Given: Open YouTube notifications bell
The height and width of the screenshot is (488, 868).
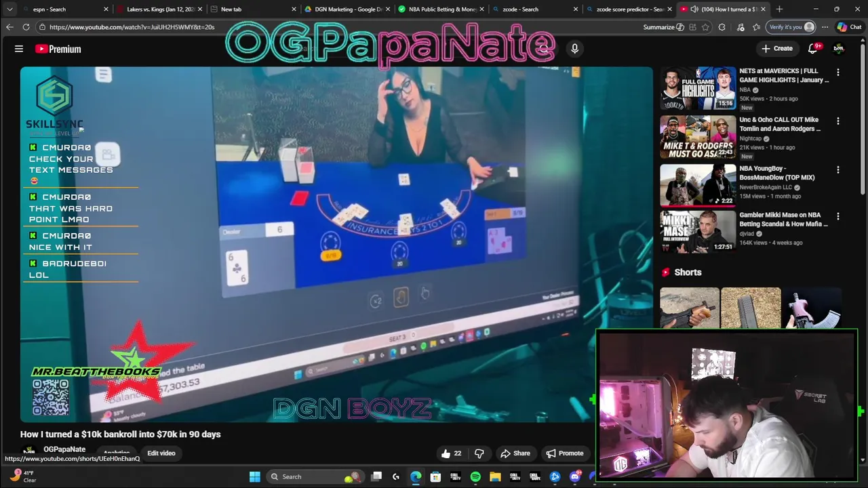Looking at the screenshot, I should [x=813, y=49].
